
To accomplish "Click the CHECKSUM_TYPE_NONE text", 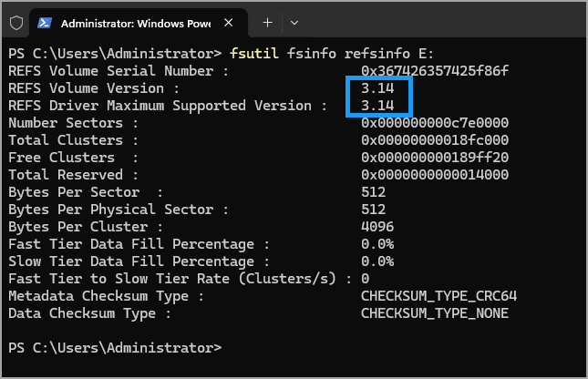I will coord(435,313).
